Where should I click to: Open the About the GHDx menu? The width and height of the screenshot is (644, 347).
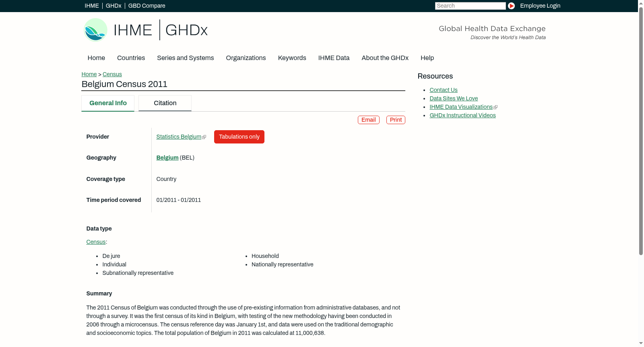pyautogui.click(x=385, y=58)
